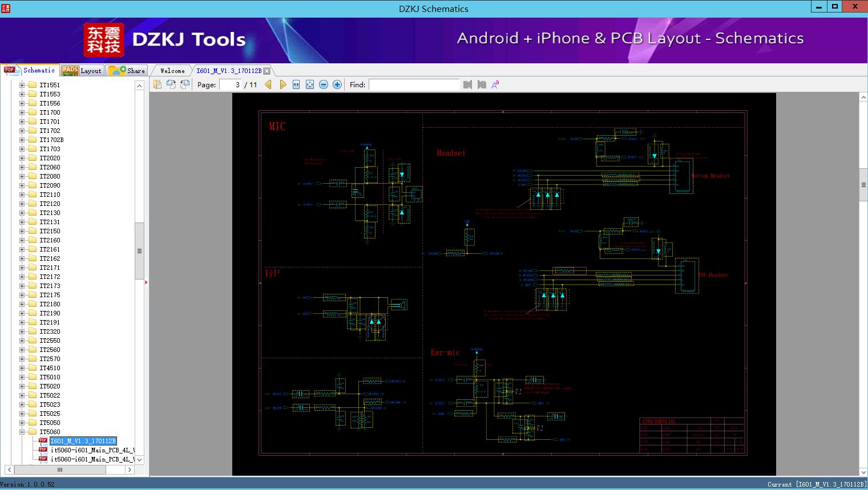Click the find next icon
This screenshot has height=490, width=868.
[x=482, y=84]
